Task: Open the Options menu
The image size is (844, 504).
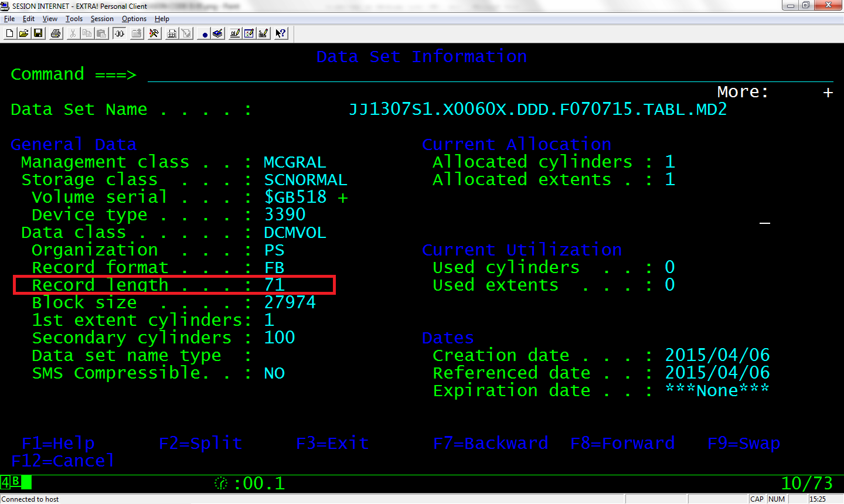Action: [134, 18]
